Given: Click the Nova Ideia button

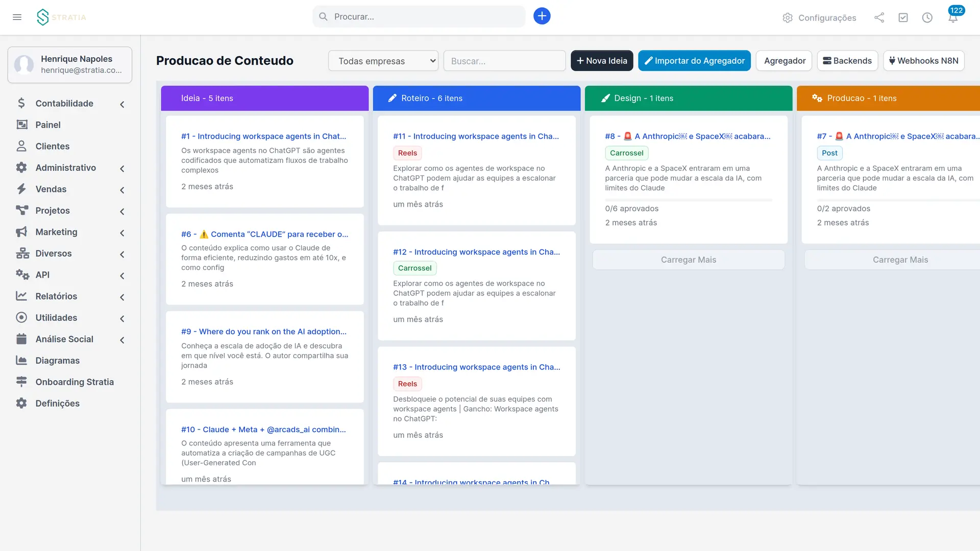Looking at the screenshot, I should click(602, 61).
